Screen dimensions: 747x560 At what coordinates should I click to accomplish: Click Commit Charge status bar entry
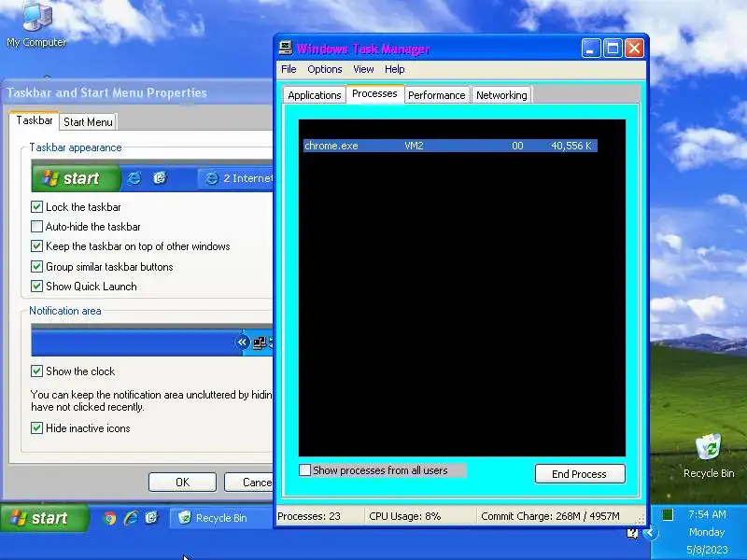click(550, 516)
